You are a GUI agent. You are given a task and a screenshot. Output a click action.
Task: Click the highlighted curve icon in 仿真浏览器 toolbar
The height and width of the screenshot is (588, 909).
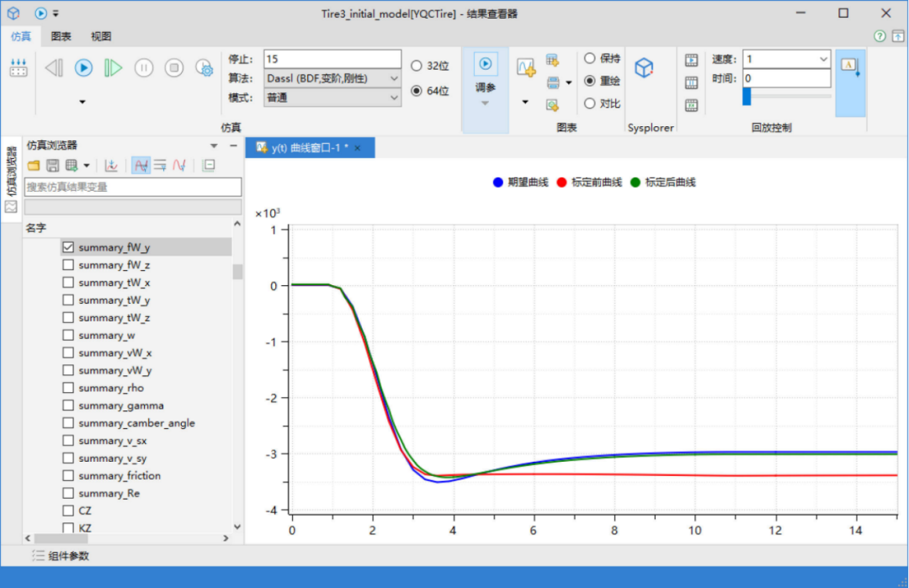point(141,166)
